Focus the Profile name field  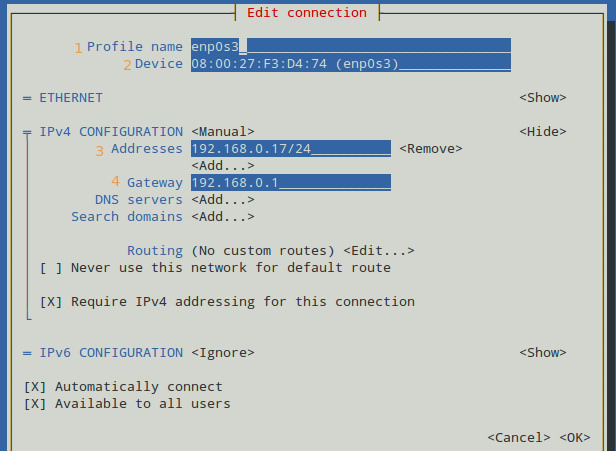tap(351, 47)
